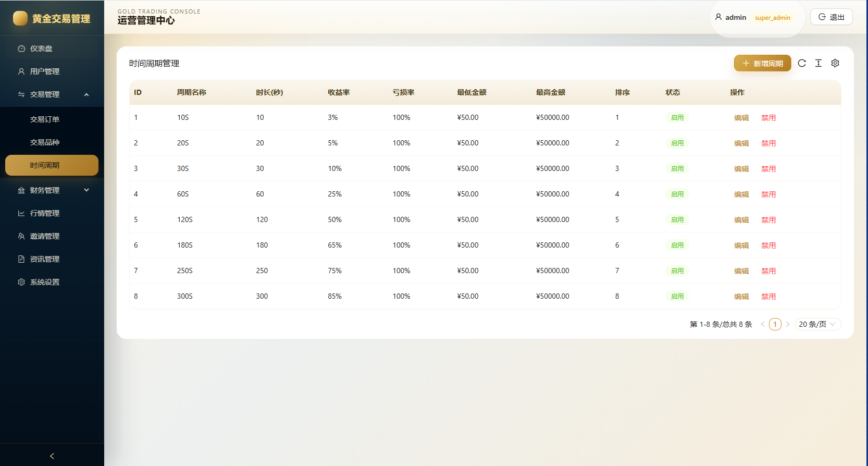Screen dimensions: 868x466
Task: Click the gold logo icon beside 黄金交易管理
Action: pyautogui.click(x=20, y=18)
